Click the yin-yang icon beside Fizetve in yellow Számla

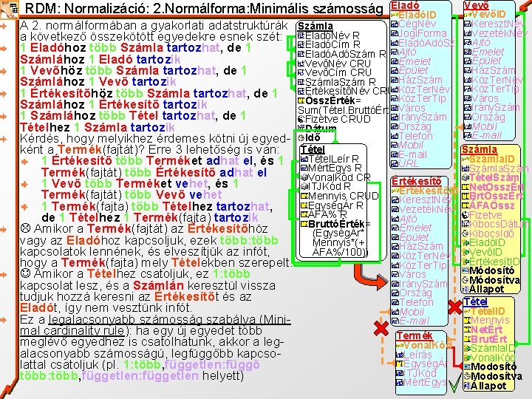[x=465, y=215]
